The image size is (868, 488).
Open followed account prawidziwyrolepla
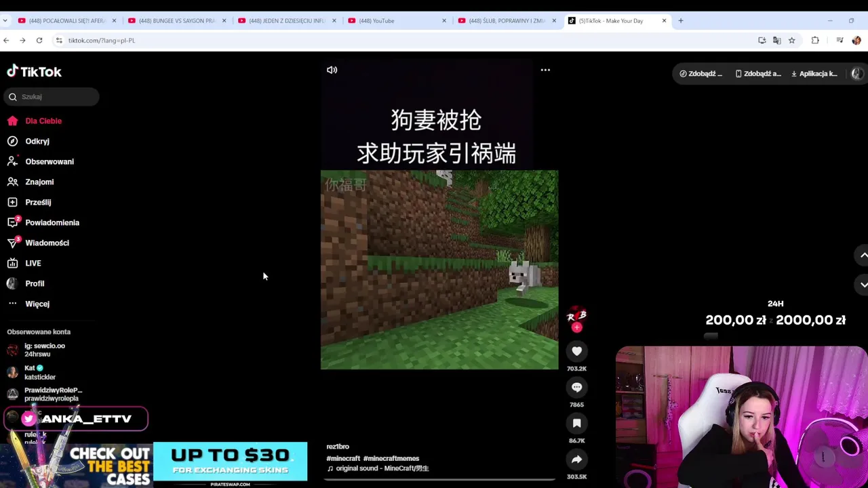pyautogui.click(x=53, y=394)
